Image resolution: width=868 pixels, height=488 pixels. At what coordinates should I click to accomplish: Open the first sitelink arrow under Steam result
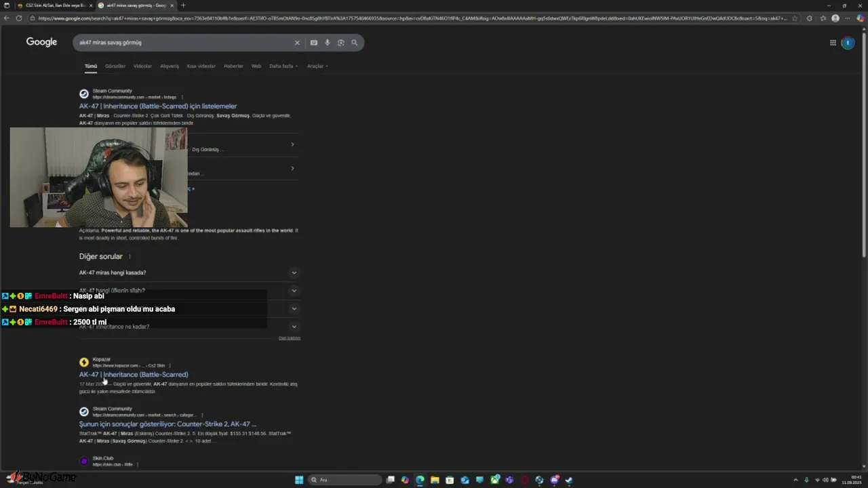(x=292, y=144)
